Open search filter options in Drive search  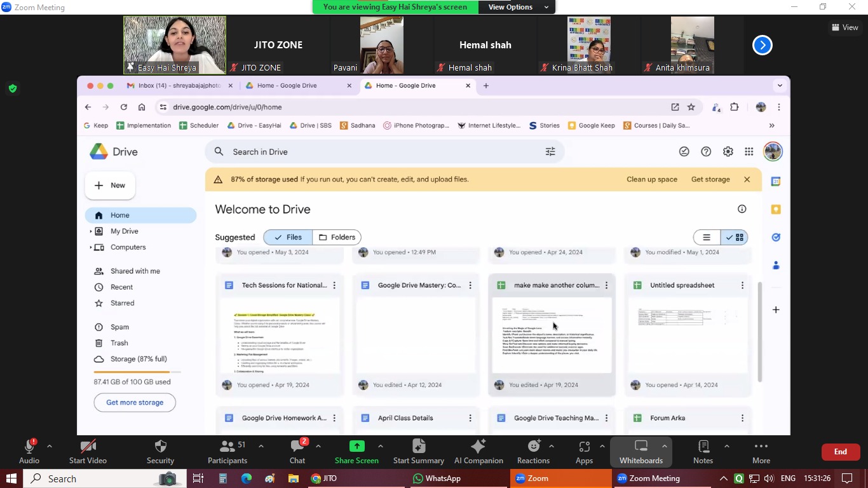pos(550,152)
